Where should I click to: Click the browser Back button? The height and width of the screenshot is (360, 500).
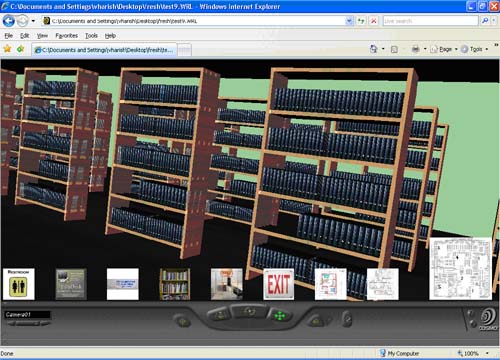(9, 21)
